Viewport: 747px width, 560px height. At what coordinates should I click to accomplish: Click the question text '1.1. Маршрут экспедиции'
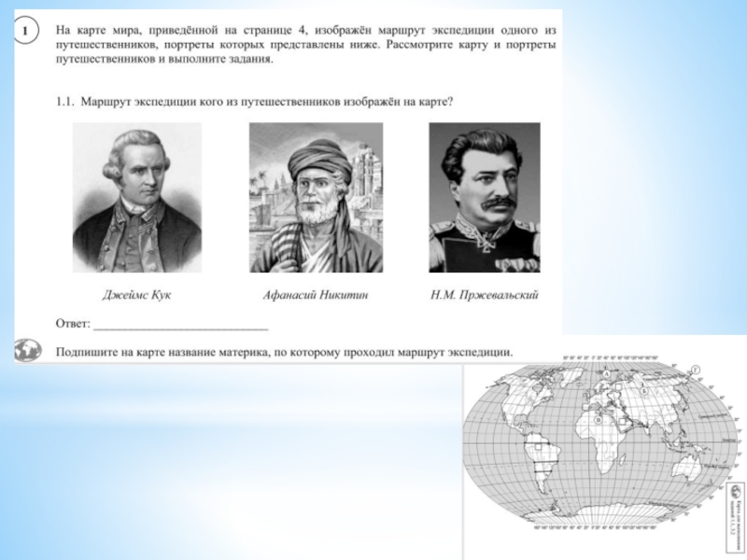point(254,102)
